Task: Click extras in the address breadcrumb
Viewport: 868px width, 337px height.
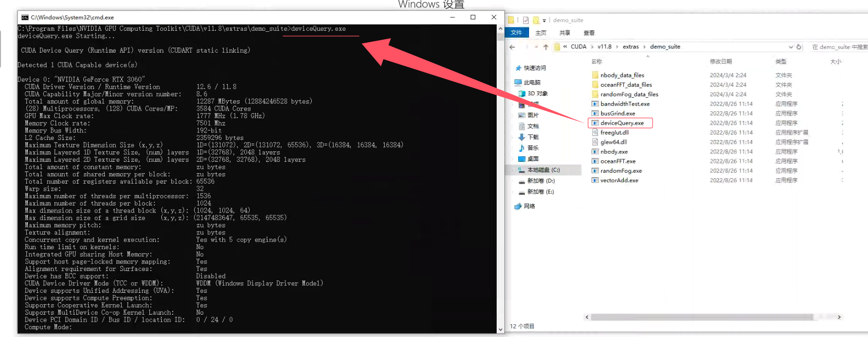Action: click(631, 47)
